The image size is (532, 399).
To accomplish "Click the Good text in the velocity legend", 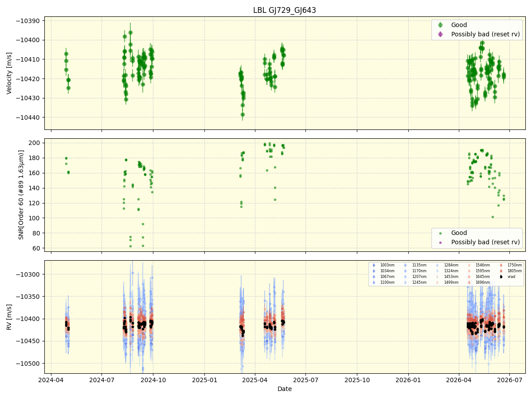I will (459, 25).
